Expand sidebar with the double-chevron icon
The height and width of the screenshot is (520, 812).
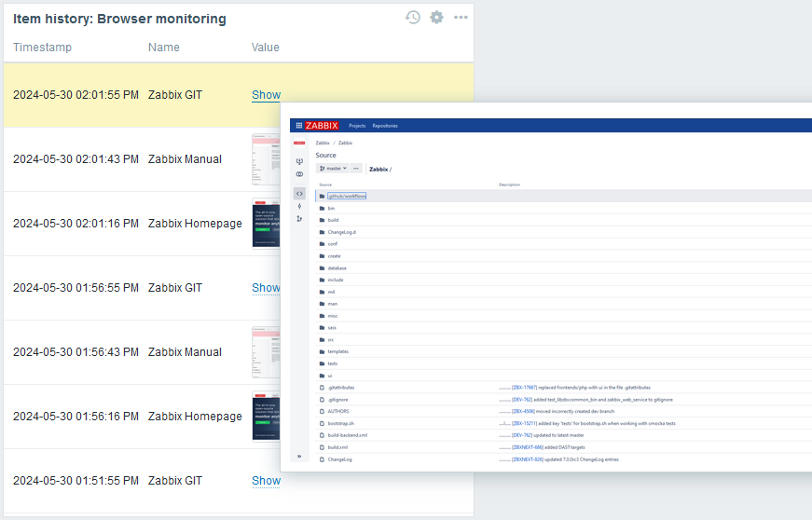click(299, 457)
